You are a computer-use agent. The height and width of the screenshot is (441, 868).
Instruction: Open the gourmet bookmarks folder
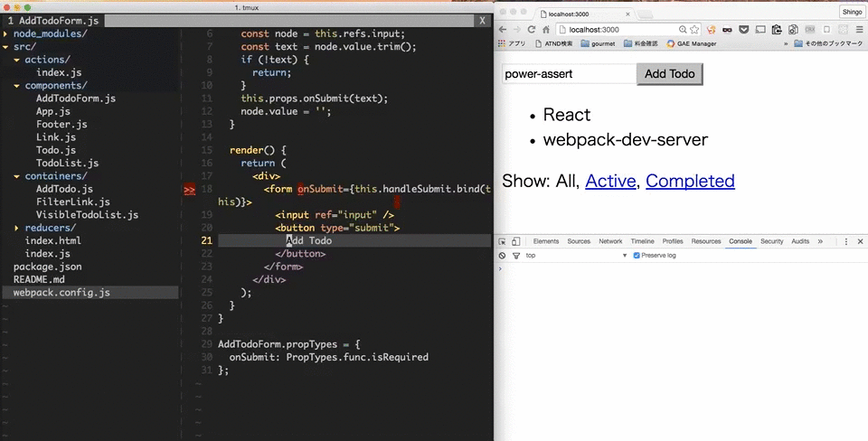coord(598,43)
